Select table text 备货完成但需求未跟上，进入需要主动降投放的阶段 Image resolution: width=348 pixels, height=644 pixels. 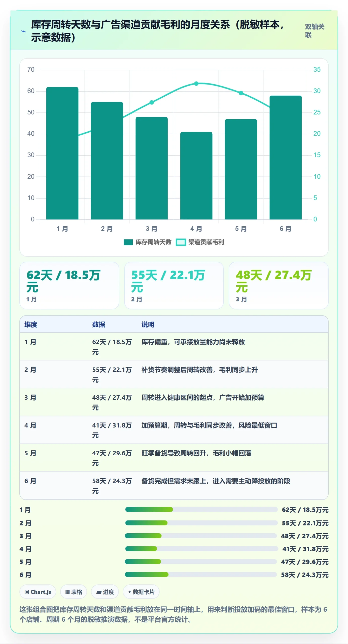coord(216,481)
